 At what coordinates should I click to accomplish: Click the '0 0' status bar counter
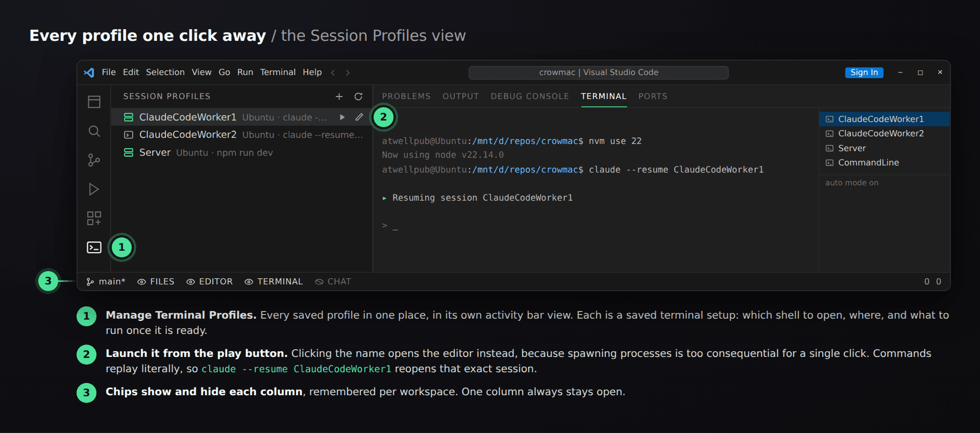click(x=933, y=282)
